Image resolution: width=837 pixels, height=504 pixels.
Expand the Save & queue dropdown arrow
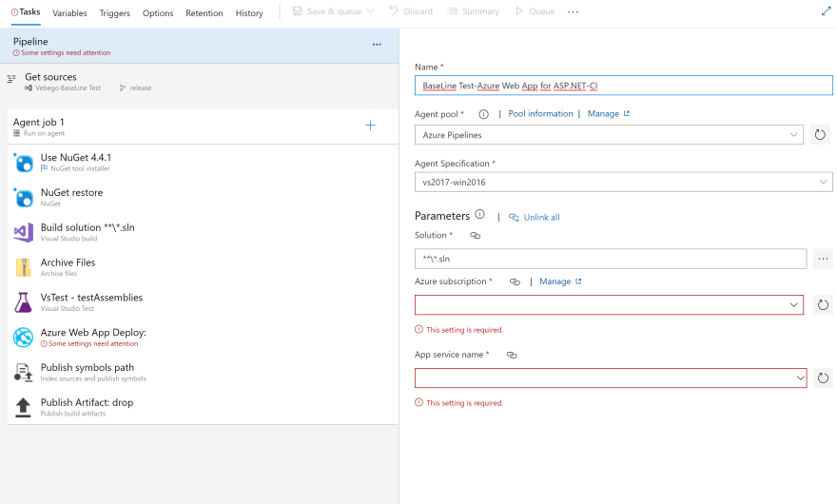[370, 11]
